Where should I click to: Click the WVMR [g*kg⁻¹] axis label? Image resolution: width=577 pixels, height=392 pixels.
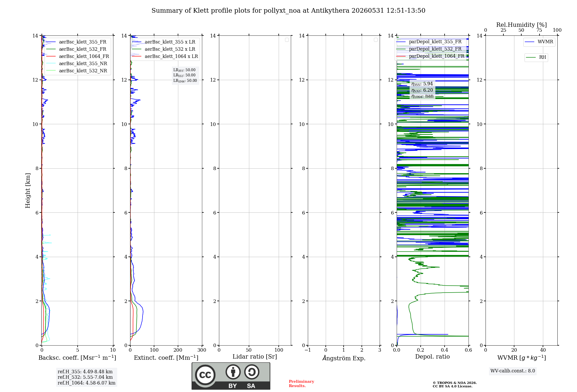pos(522,358)
